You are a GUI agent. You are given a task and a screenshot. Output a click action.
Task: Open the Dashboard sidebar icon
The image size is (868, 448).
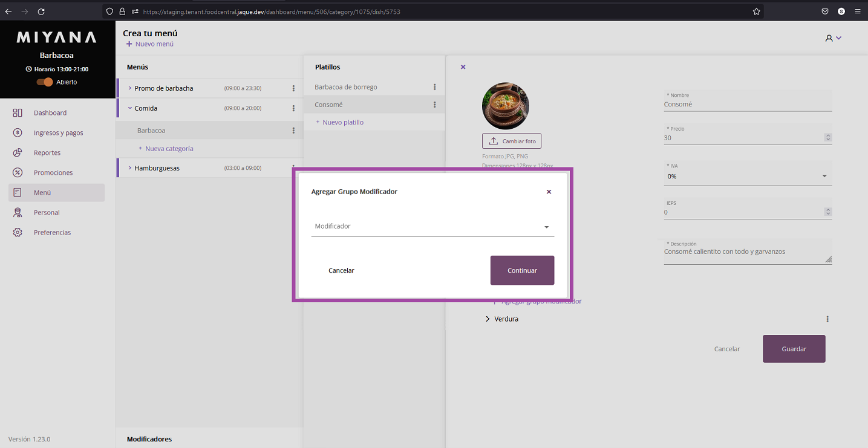point(18,113)
